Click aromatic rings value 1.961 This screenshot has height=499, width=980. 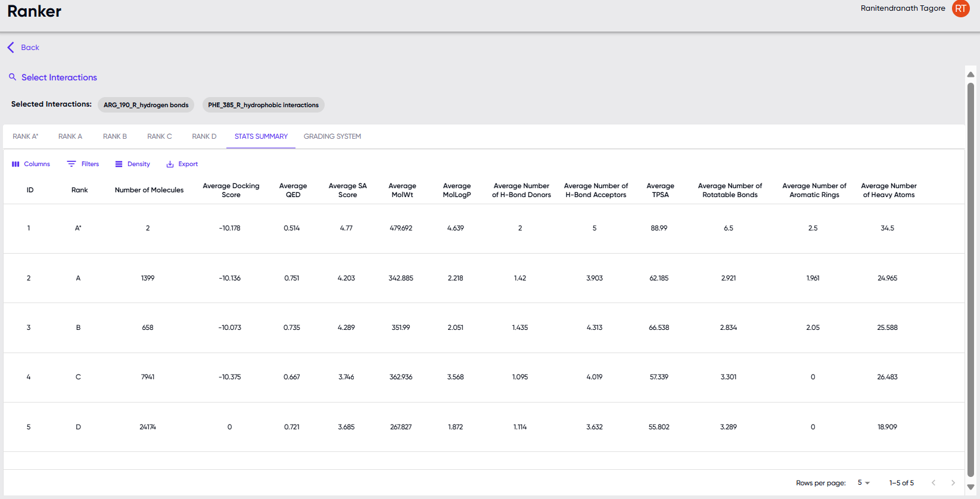[x=813, y=278]
